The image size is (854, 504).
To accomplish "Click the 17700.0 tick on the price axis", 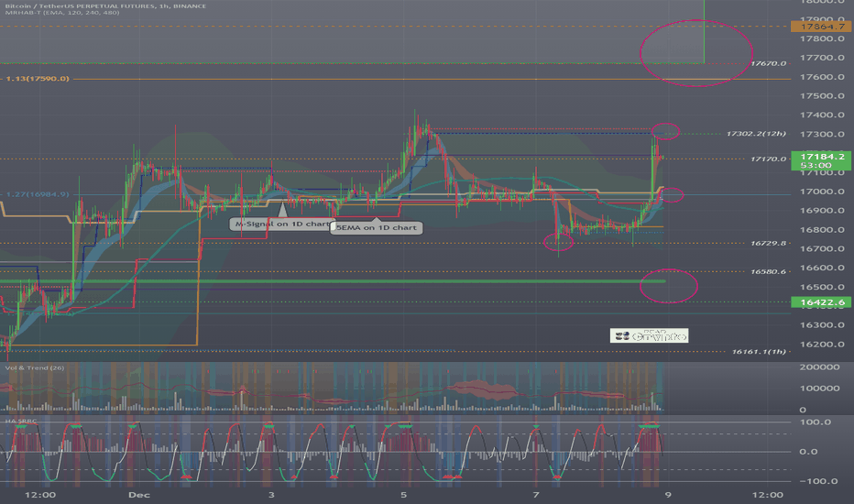I will pyautogui.click(x=822, y=58).
